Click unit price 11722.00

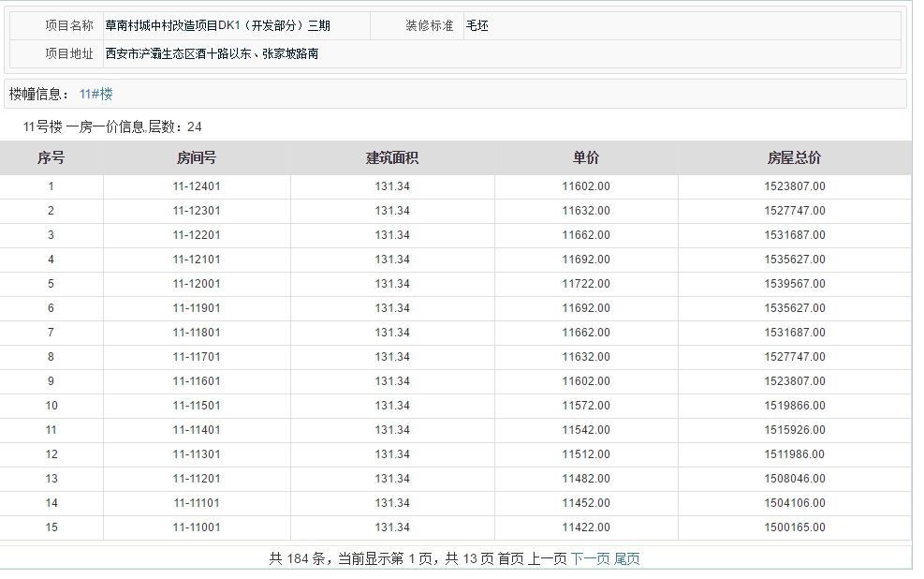tap(586, 284)
